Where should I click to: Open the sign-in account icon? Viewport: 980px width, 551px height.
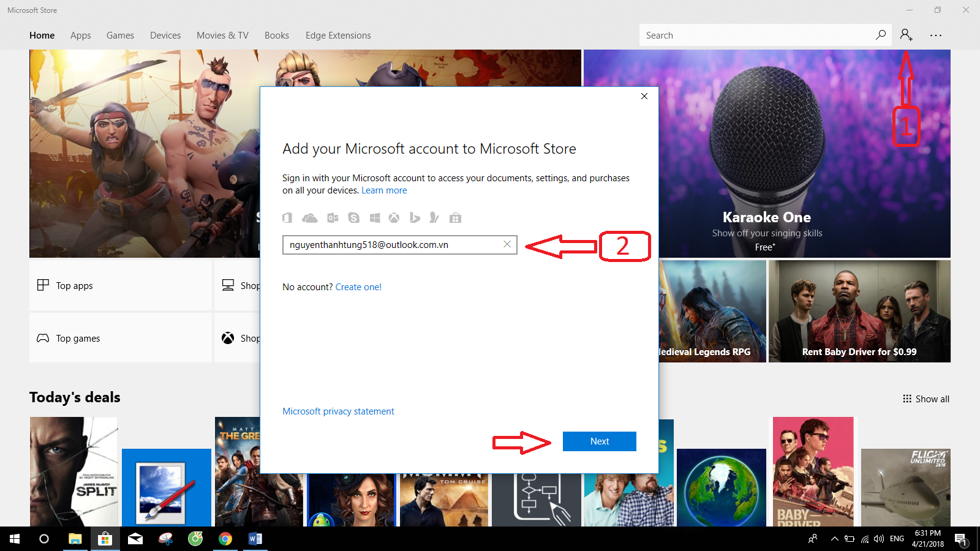pos(907,35)
